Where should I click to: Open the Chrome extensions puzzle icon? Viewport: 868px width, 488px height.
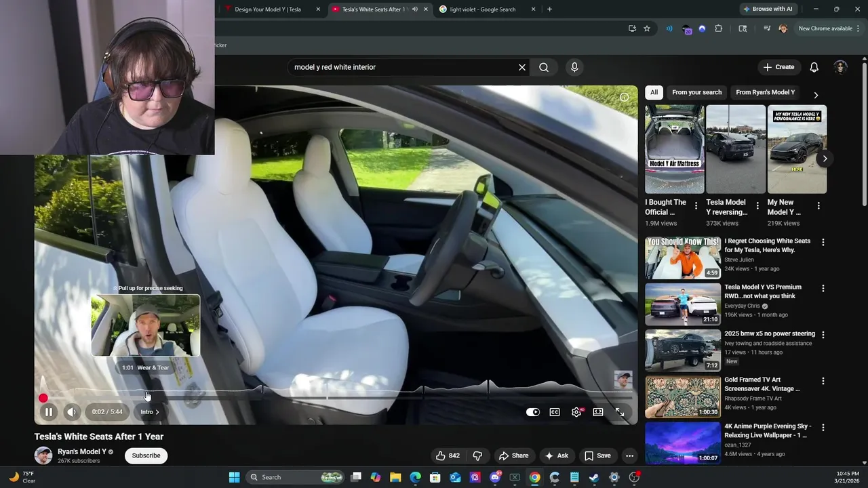click(x=719, y=28)
